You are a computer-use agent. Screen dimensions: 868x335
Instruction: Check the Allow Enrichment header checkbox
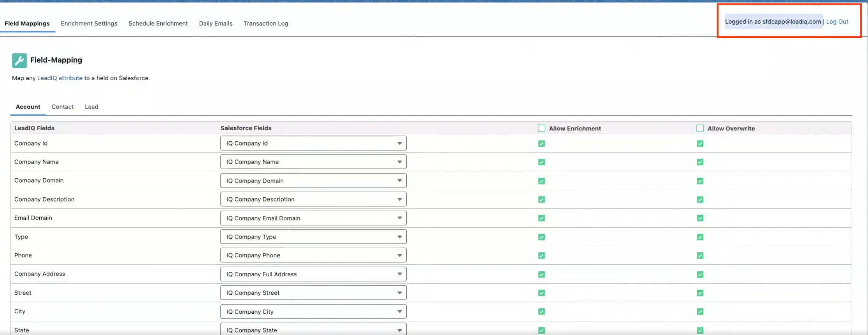pyautogui.click(x=542, y=129)
